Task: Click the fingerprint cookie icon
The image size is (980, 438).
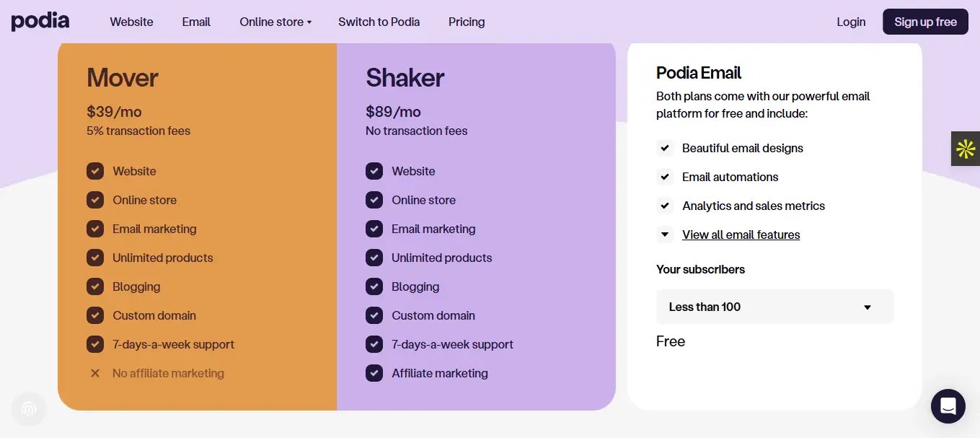Action: pos(29,409)
